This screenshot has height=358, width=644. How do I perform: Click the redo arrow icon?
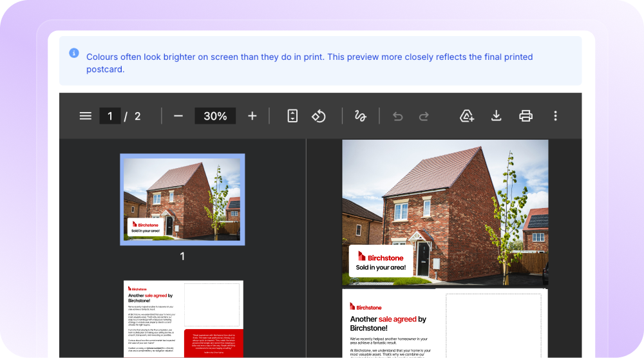tap(424, 117)
